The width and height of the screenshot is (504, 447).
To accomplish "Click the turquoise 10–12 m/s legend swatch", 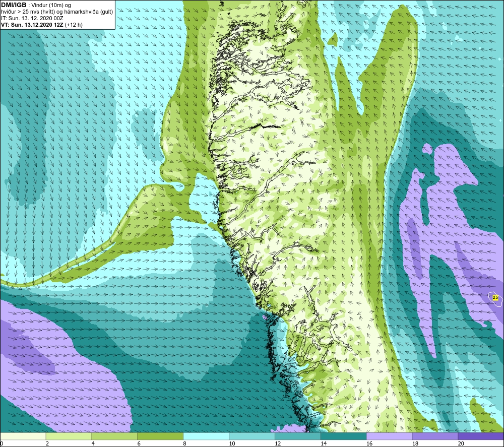I will [x=252, y=436].
